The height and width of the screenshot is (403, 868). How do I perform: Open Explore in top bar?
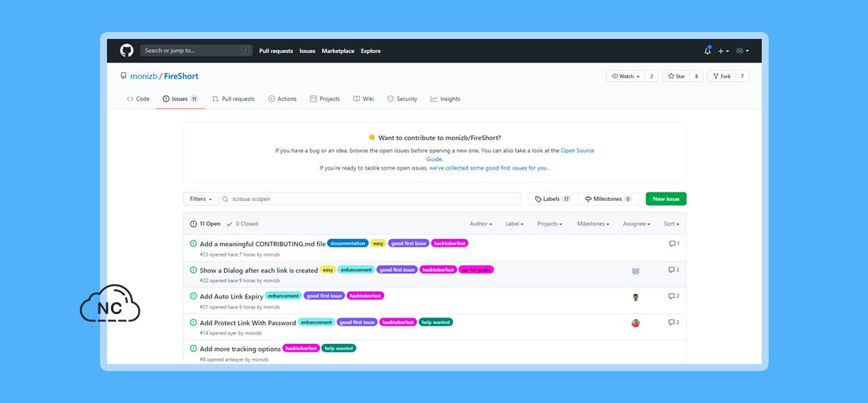(371, 51)
